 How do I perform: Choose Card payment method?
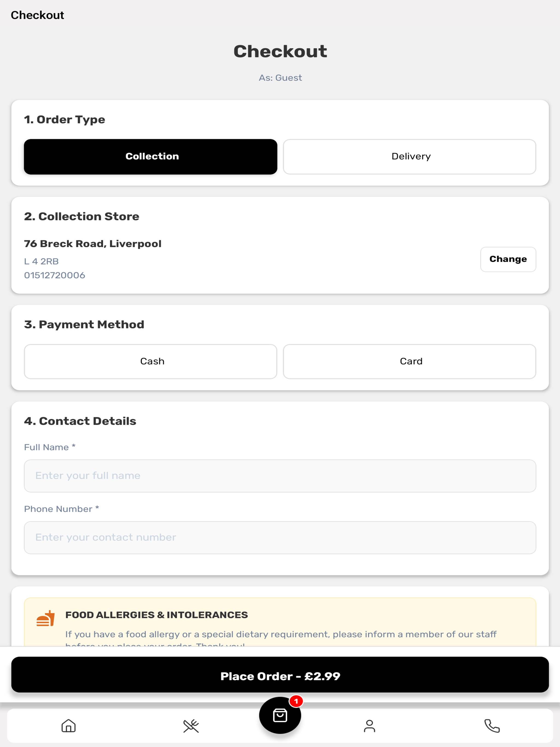(409, 361)
